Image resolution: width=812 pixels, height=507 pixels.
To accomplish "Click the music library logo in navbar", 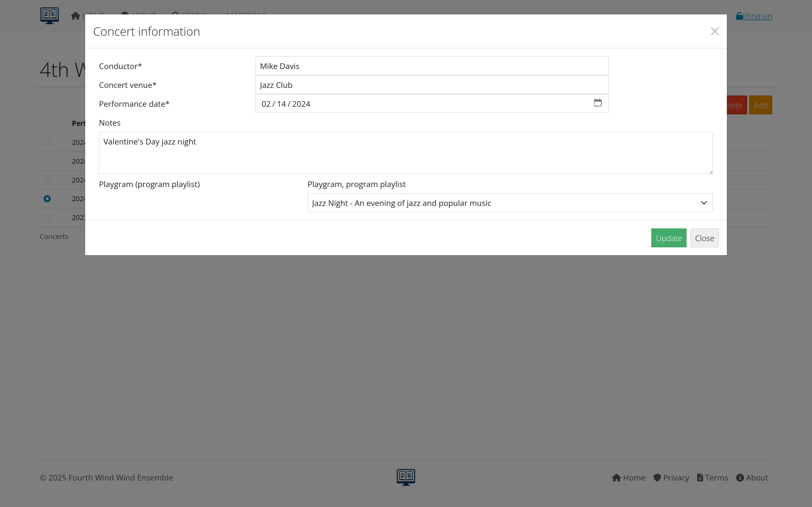I will (x=49, y=15).
